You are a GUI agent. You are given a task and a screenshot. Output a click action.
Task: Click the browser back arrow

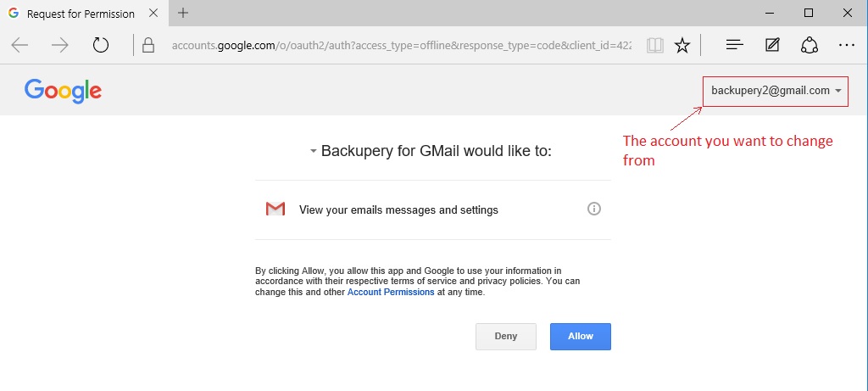(x=19, y=45)
